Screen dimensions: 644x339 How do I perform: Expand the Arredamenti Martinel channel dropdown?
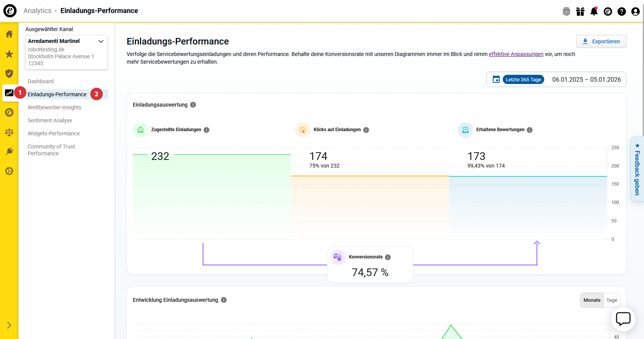[x=101, y=41]
